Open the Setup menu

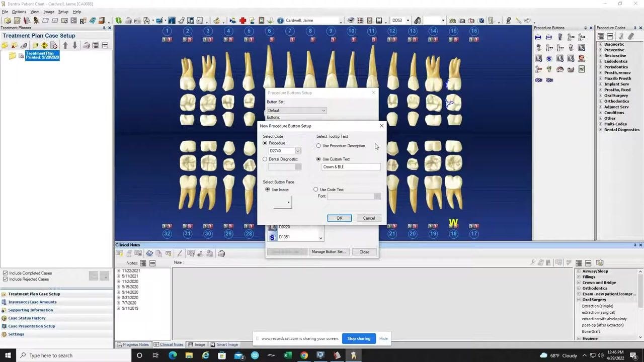(63, 12)
